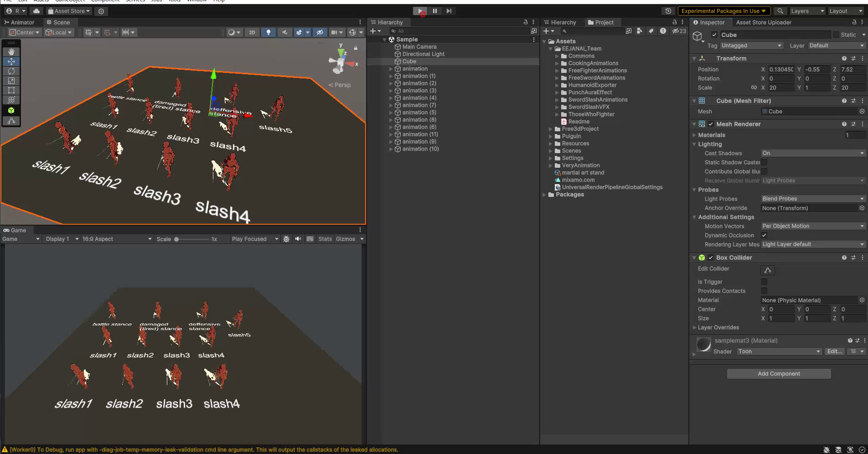The width and height of the screenshot is (868, 454).
Task: Open the Layer Default dropdown
Action: click(837, 46)
